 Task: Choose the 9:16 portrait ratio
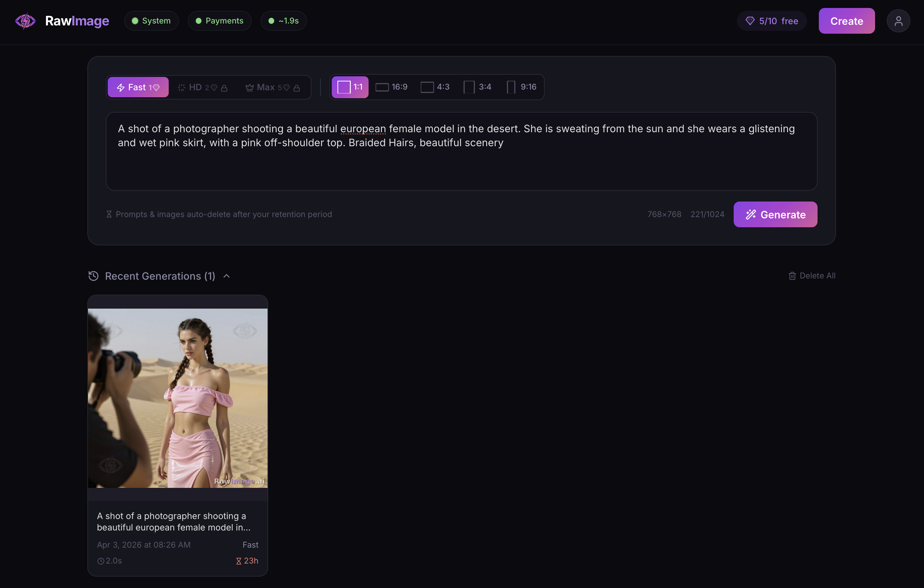(x=521, y=87)
